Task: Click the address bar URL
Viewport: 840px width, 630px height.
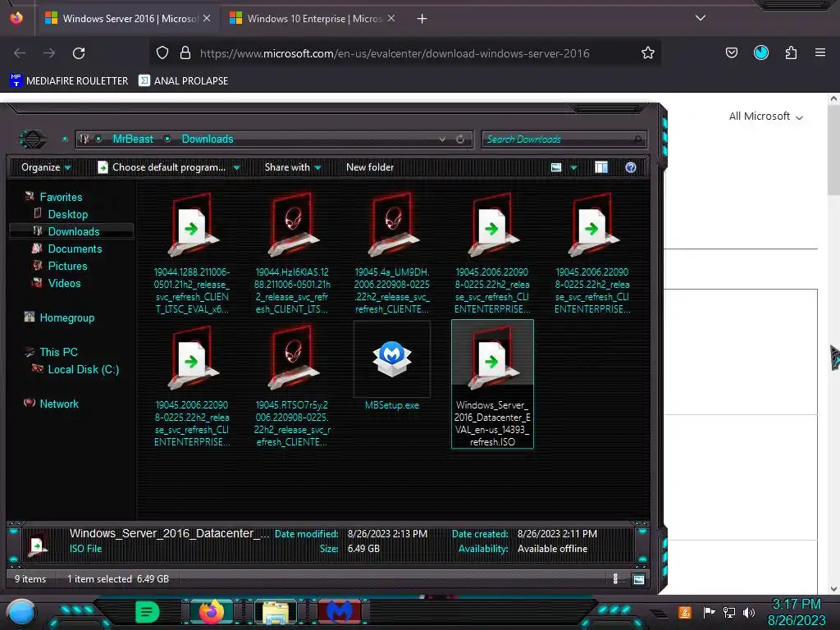Action: (x=395, y=53)
